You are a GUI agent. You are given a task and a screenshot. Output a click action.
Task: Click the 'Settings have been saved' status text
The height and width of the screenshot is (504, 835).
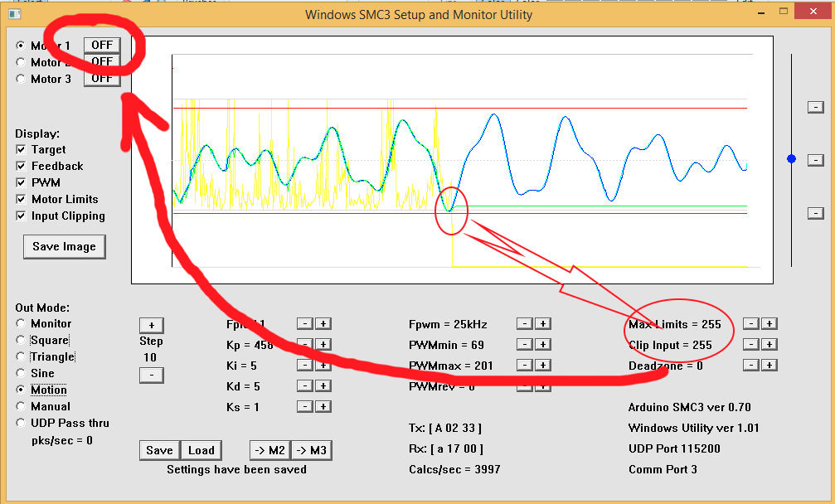pyautogui.click(x=237, y=469)
